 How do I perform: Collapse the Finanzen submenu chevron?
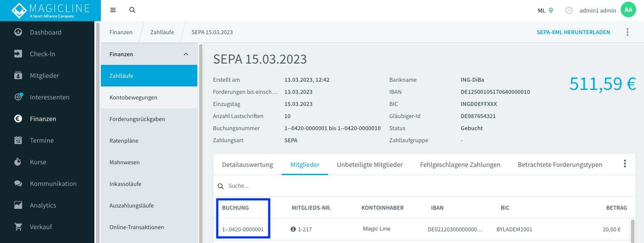pos(186,54)
